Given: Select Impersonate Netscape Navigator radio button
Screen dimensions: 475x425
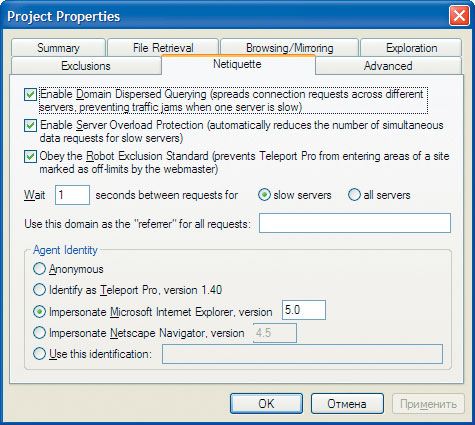Looking at the screenshot, I should coord(39,333).
